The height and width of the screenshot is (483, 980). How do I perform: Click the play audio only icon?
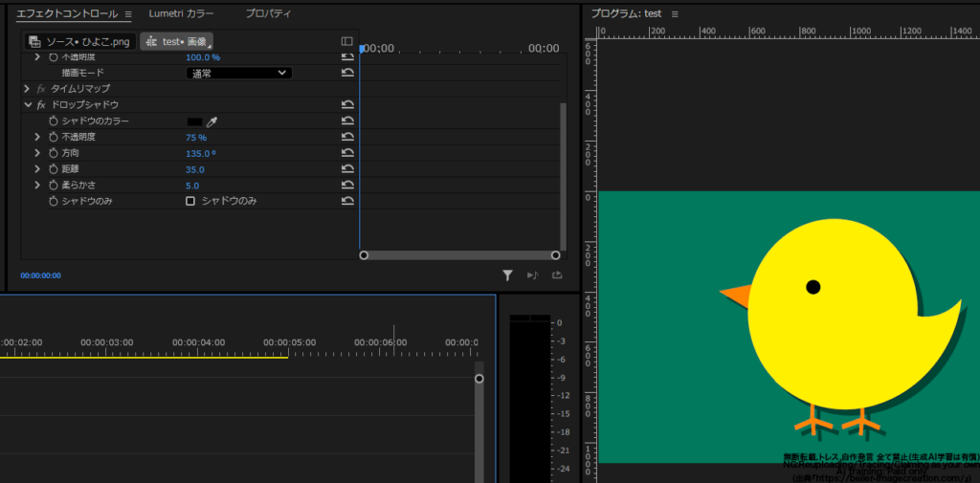coord(532,274)
